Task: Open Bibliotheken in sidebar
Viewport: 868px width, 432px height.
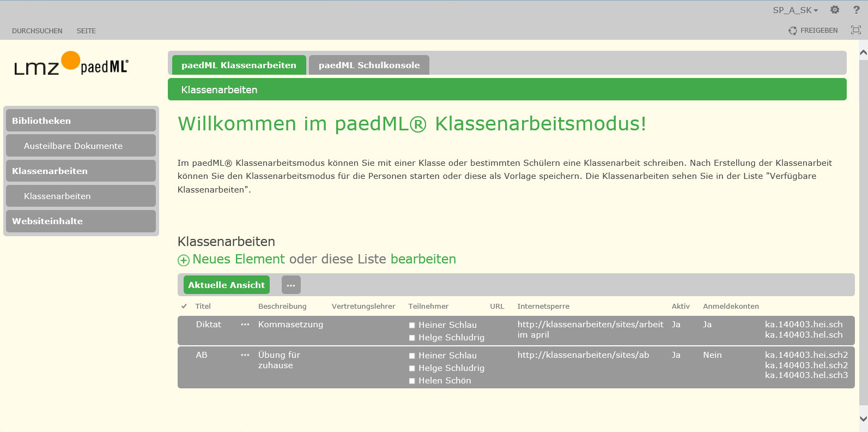Action: 81,121
